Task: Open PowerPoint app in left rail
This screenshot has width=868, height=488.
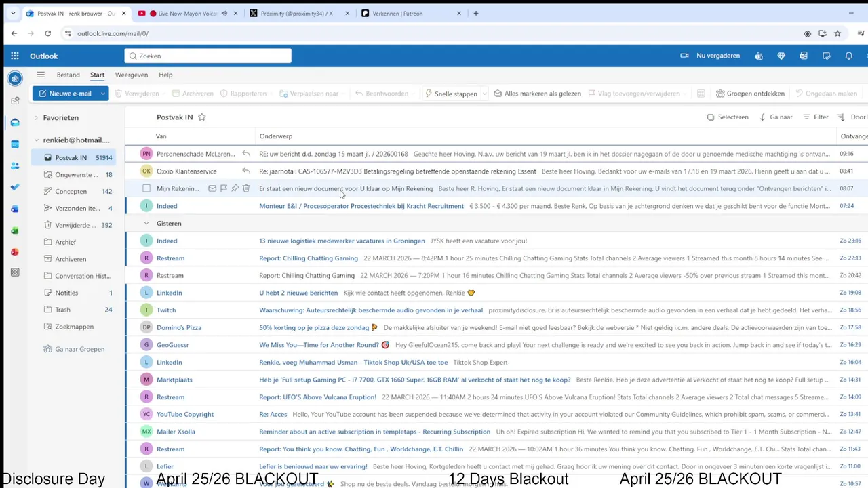Action: tap(15, 252)
